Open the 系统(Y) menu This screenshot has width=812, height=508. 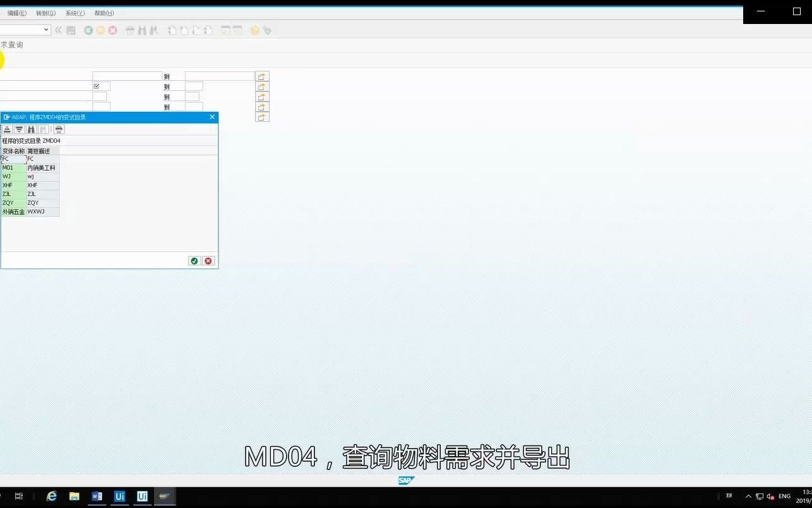coord(75,13)
